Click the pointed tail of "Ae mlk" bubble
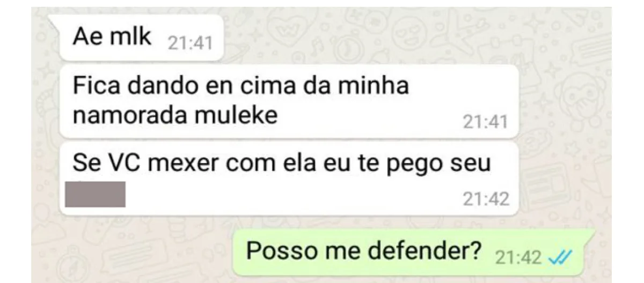Viewport: 644px width, 283px height. pyautogui.click(x=55, y=20)
